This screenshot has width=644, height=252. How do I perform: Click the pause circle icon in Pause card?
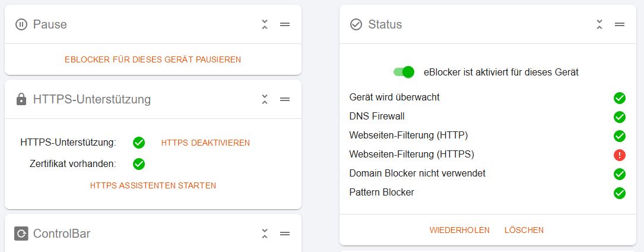pyautogui.click(x=21, y=25)
